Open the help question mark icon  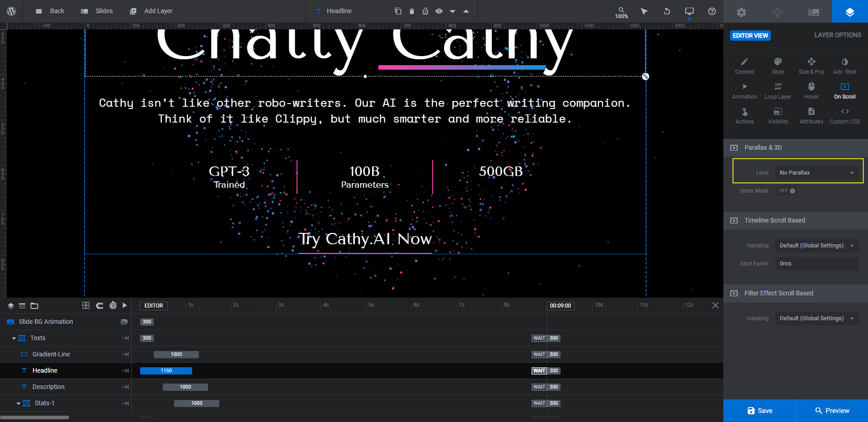712,11
